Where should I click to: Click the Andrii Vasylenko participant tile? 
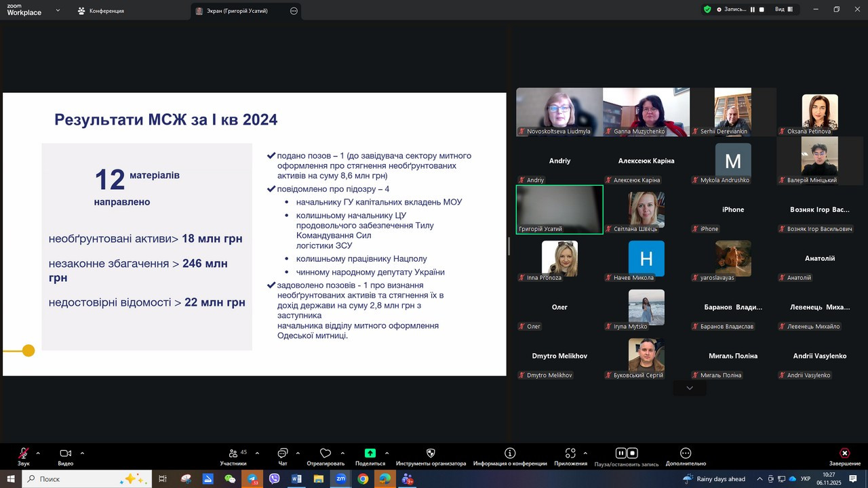[820, 356]
